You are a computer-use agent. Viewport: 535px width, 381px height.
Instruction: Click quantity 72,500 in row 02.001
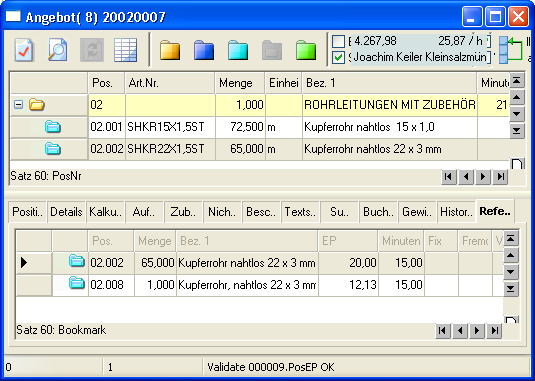pyautogui.click(x=240, y=127)
